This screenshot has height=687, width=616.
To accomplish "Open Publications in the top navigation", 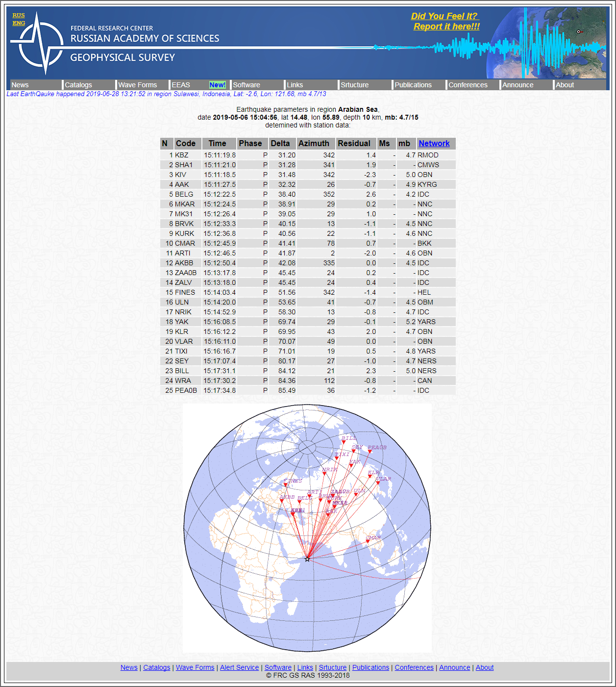I will click(413, 85).
